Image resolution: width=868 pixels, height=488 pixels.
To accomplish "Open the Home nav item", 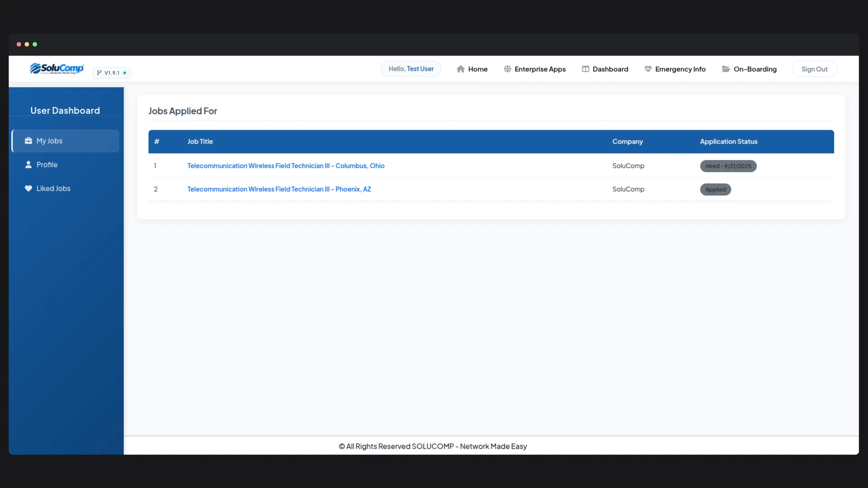I will click(x=472, y=69).
